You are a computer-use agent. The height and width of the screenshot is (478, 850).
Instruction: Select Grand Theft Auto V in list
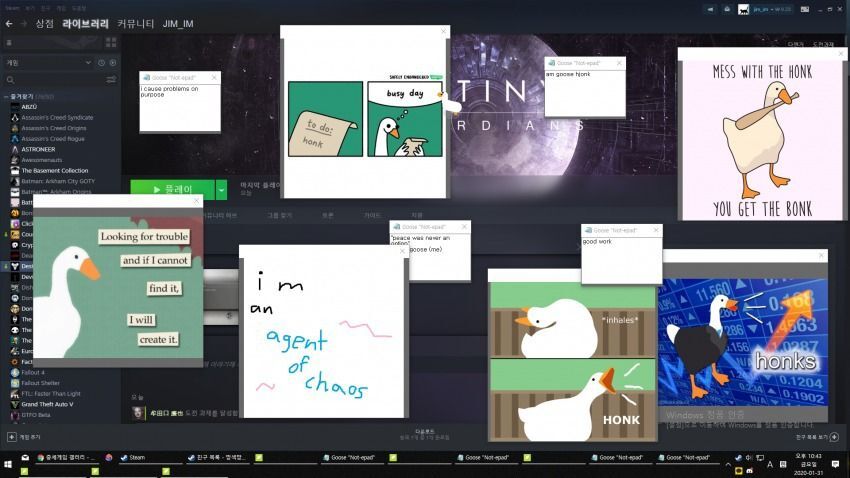(47, 404)
